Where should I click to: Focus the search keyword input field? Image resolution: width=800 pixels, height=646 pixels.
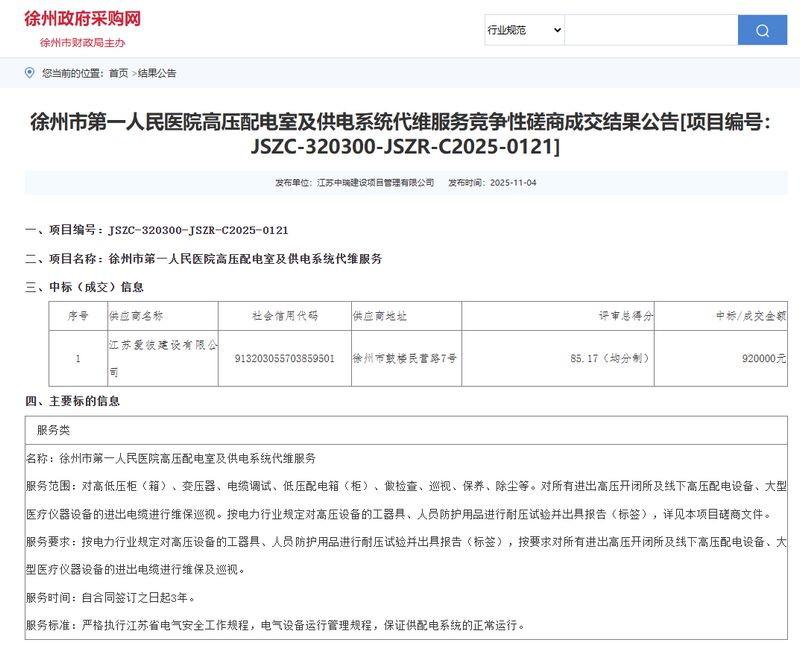(x=650, y=30)
